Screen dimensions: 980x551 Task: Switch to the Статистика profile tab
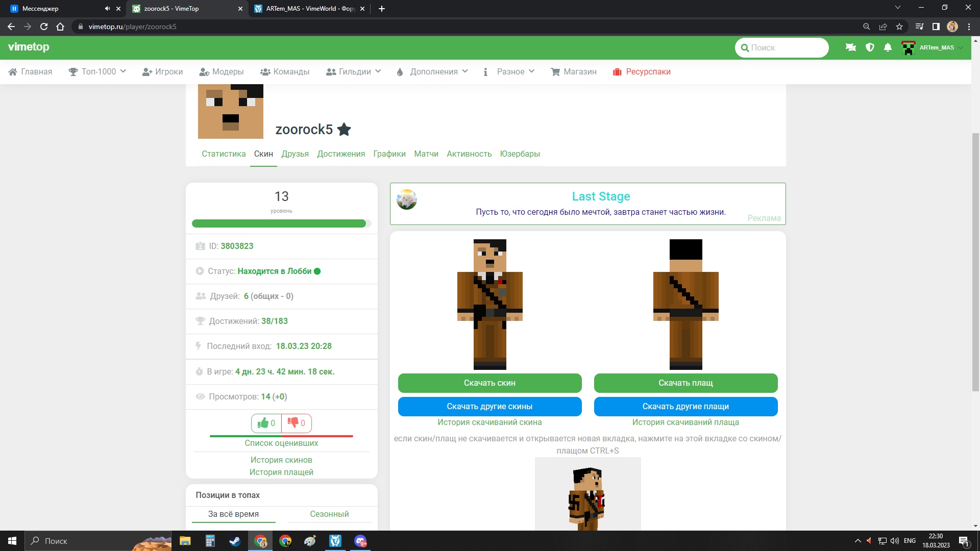224,154
